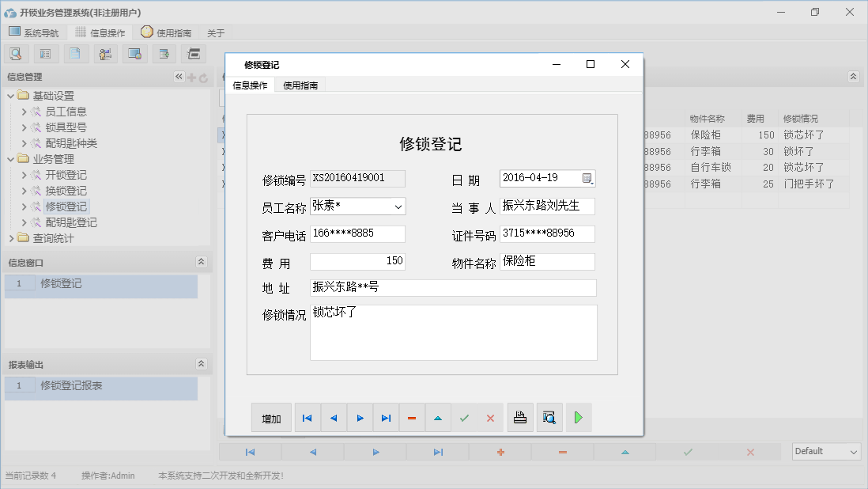868x489 pixels.
Task: Open print preview in the 修锁登记 dialog
Action: coord(549,417)
